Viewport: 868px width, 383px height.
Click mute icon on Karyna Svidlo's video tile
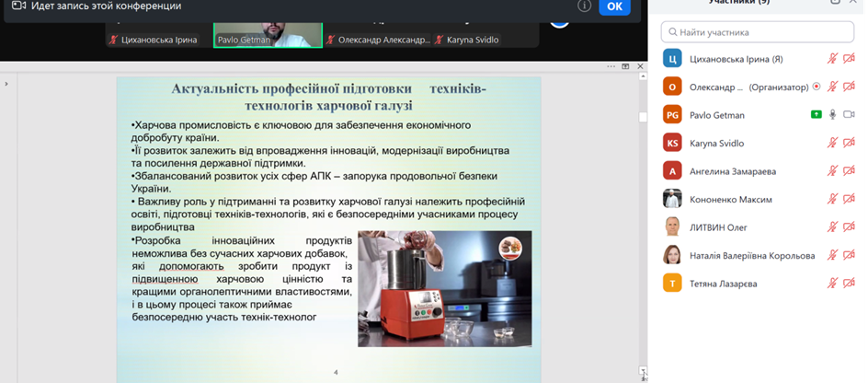[x=439, y=40]
